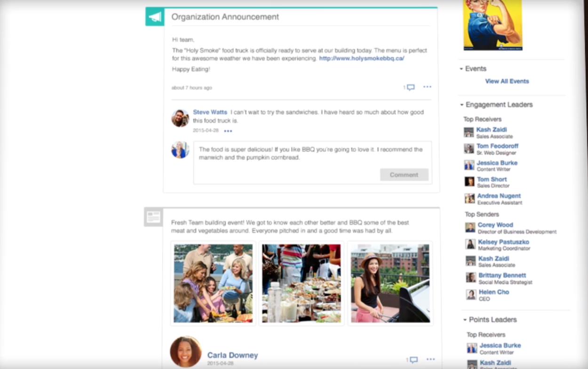This screenshot has width=588, height=369.
Task: Click Steve Watts profile avatar
Action: [x=180, y=118]
